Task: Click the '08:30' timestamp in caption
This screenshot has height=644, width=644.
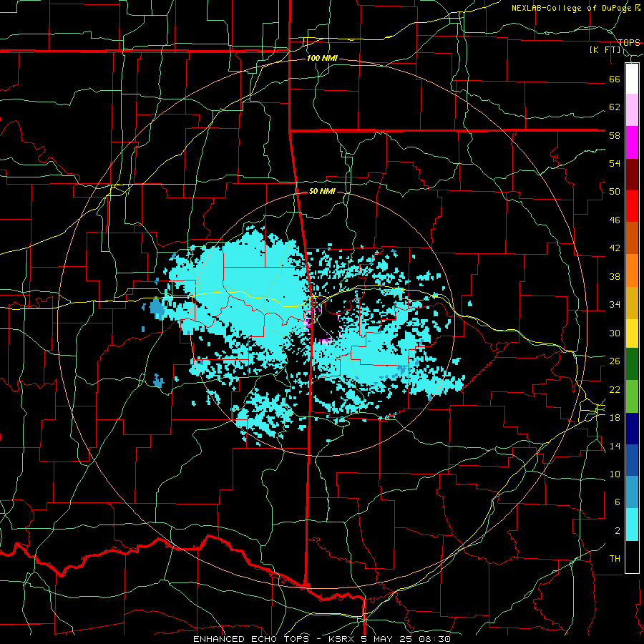Action: (x=434, y=639)
